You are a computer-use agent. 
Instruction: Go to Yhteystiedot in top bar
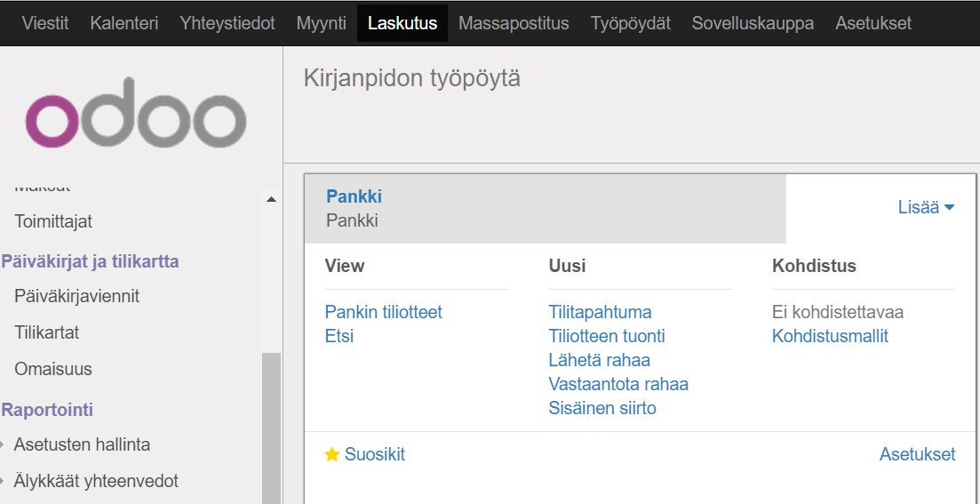[x=227, y=23]
